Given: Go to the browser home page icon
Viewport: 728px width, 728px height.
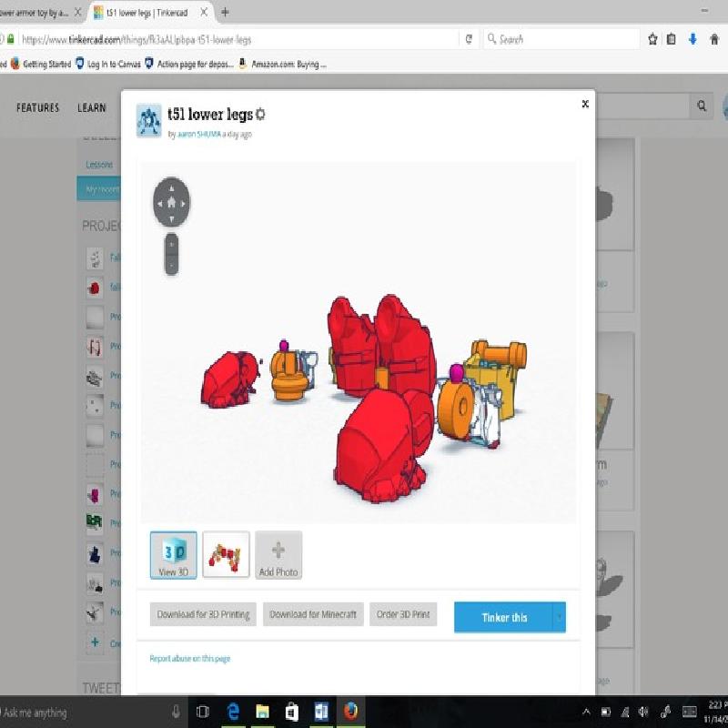Looking at the screenshot, I should pyautogui.click(x=714, y=39).
